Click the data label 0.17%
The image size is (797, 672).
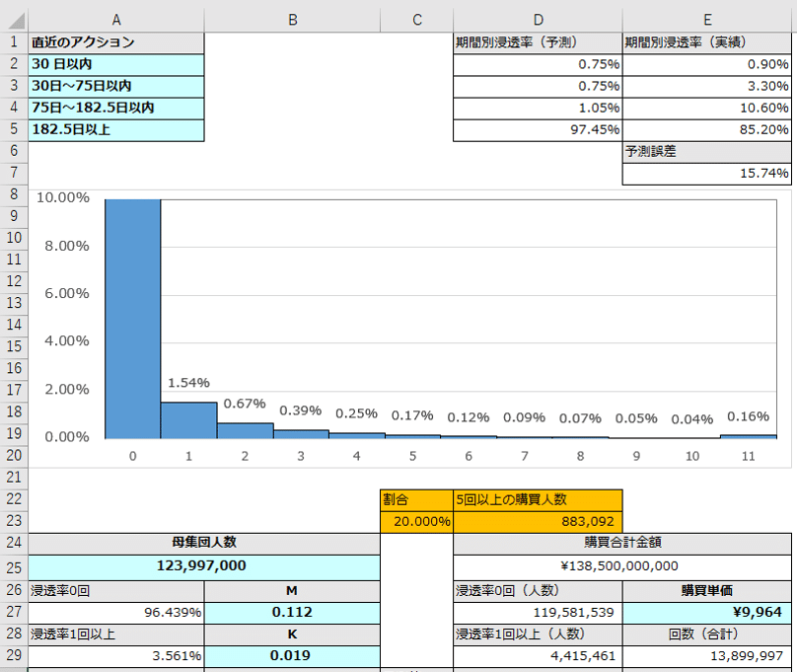(412, 415)
